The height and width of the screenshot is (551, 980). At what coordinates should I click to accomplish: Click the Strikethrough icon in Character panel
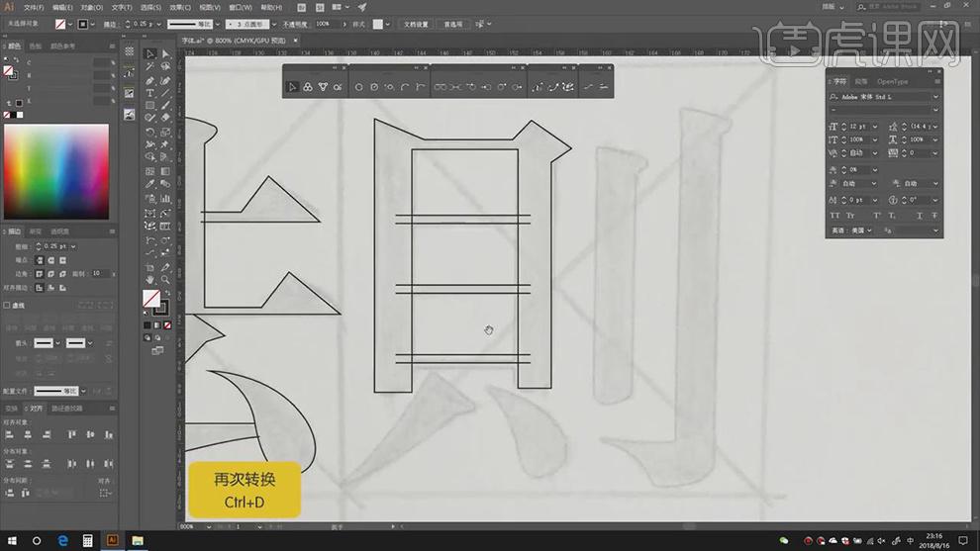pos(934,216)
